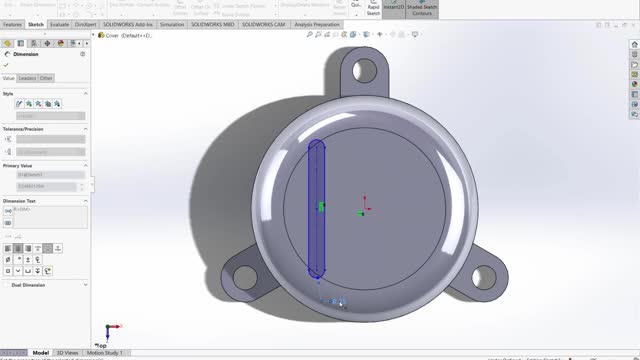
Task: Add parentheses to the dimension text
Action: pos(8,211)
